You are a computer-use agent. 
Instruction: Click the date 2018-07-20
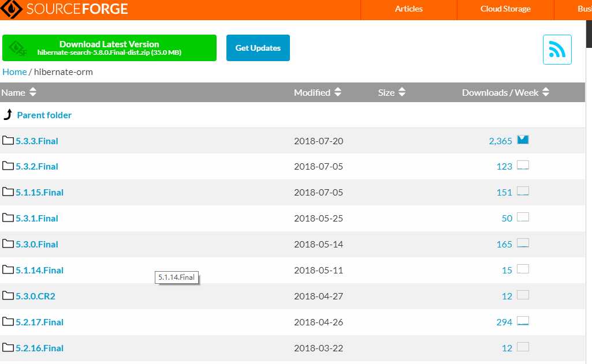319,141
